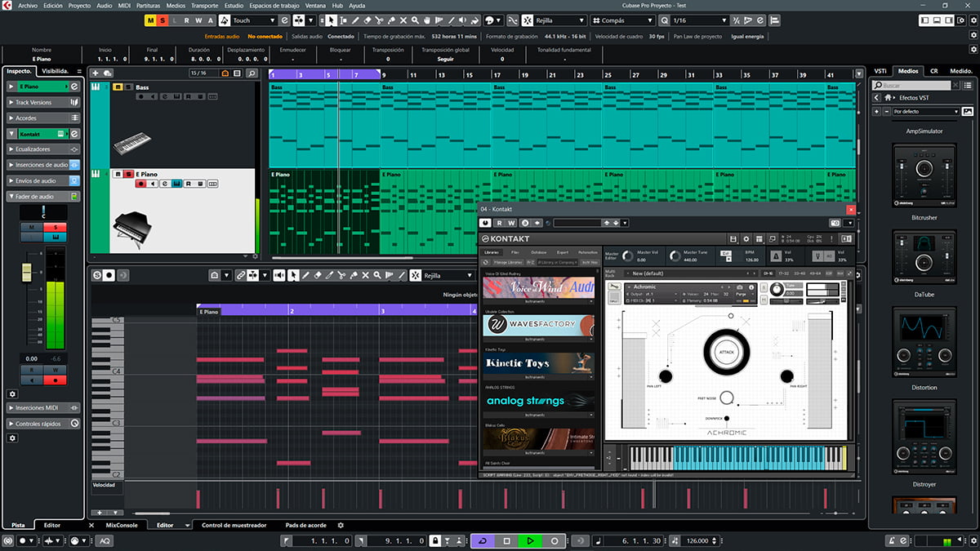Toggle the global Write W automation button
Screen dimensions: 980x551
point(198,20)
